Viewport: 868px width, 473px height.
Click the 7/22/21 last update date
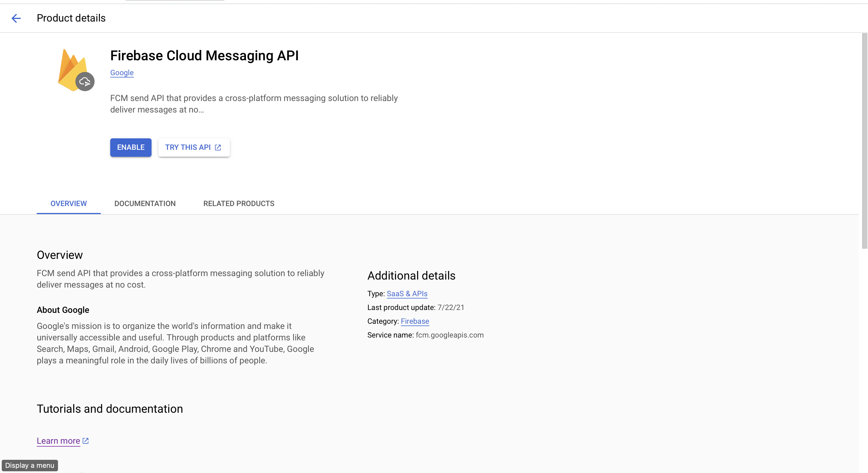pyautogui.click(x=451, y=308)
